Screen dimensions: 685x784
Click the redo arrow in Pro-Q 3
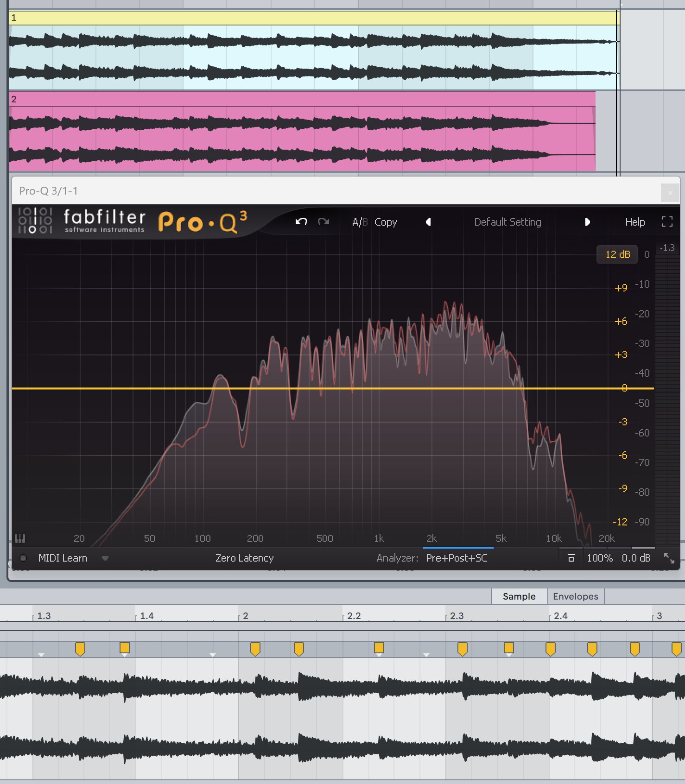323,222
